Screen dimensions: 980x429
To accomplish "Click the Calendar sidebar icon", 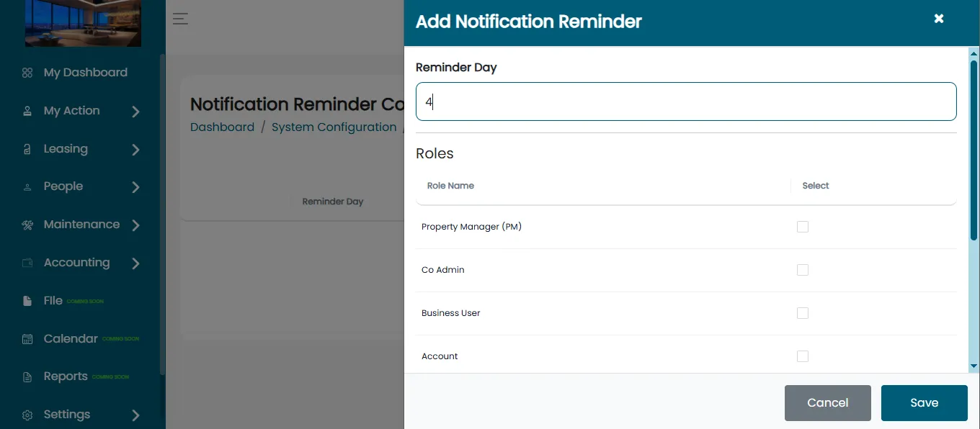I will (x=27, y=339).
